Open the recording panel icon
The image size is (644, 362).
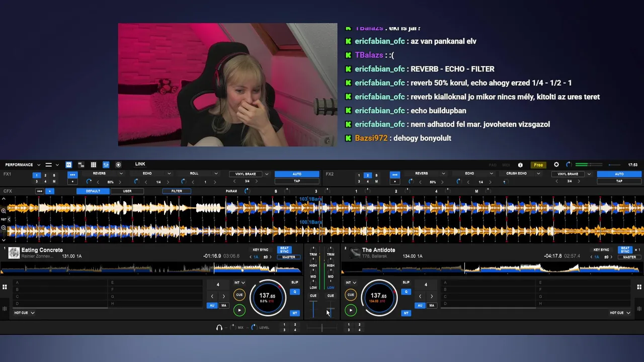click(118, 165)
